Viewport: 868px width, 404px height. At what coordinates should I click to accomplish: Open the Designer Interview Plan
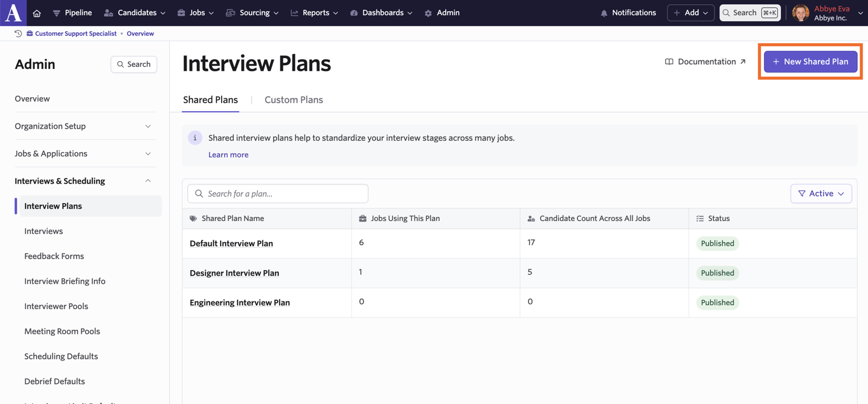tap(234, 273)
